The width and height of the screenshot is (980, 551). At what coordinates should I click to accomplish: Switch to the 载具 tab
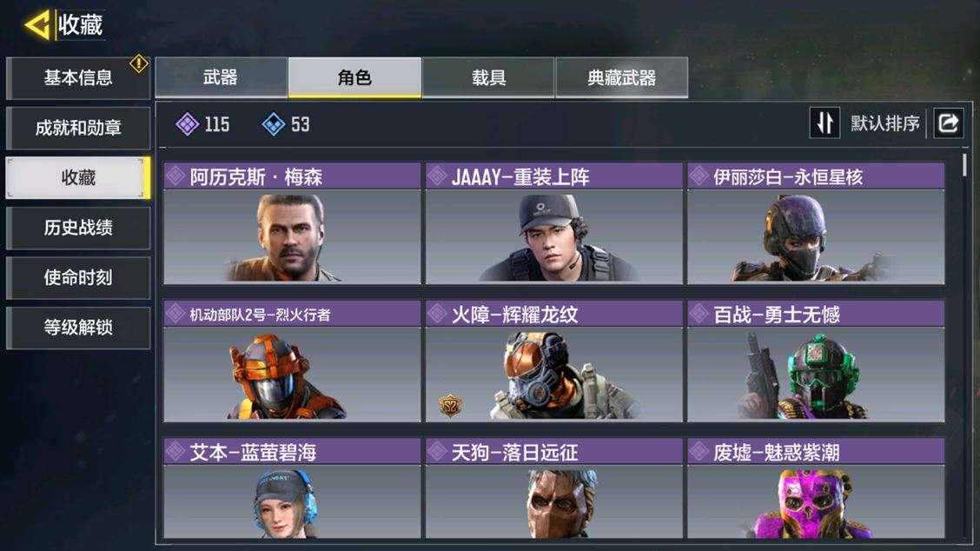coord(488,77)
